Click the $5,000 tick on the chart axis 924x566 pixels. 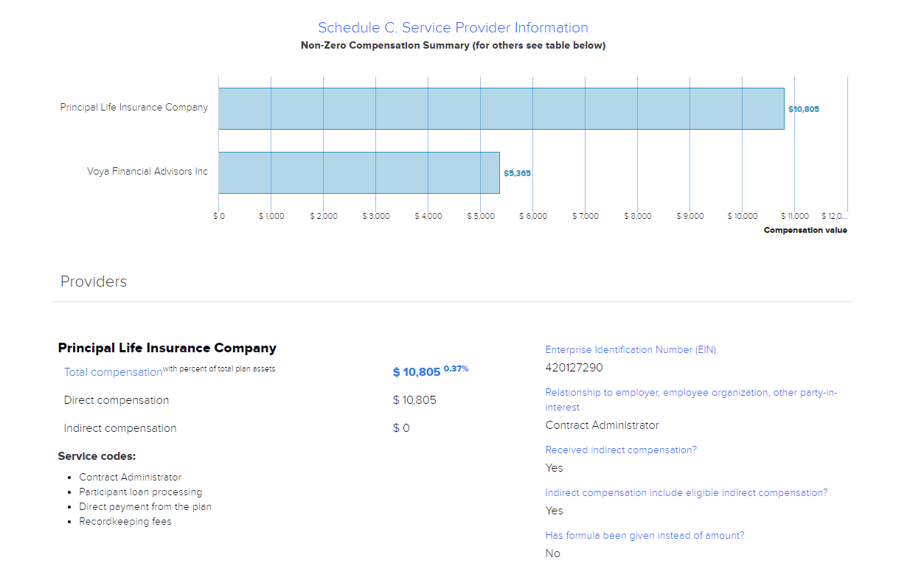(x=480, y=216)
